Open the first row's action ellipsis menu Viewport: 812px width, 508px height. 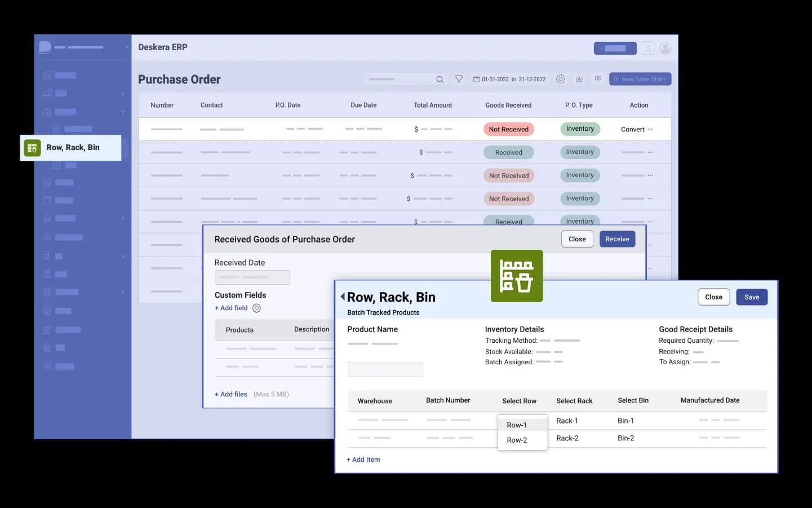pos(650,129)
